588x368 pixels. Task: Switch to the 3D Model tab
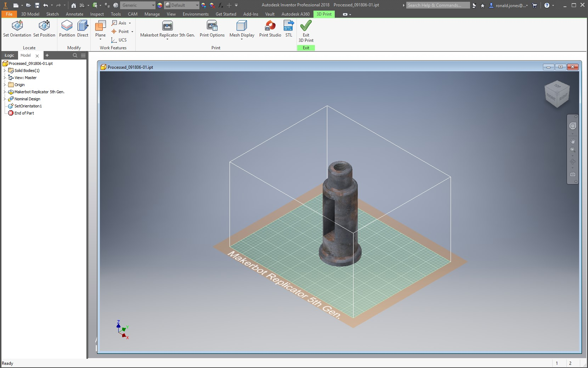point(30,14)
